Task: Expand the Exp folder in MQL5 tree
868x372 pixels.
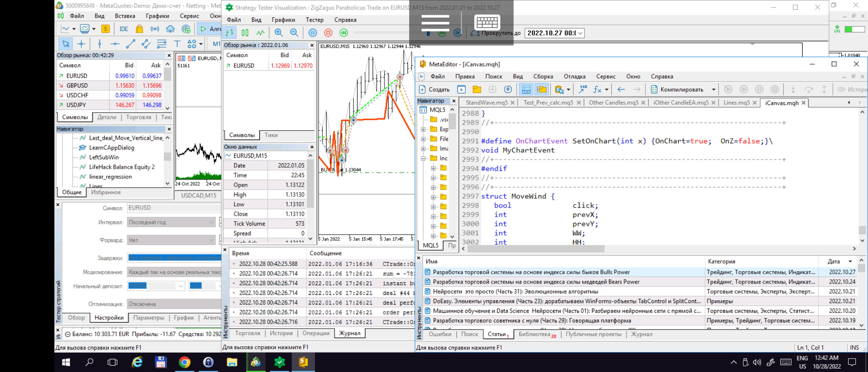Action: (423, 130)
